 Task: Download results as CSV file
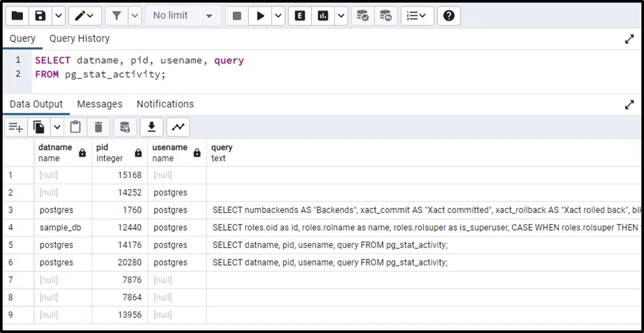[151, 127]
